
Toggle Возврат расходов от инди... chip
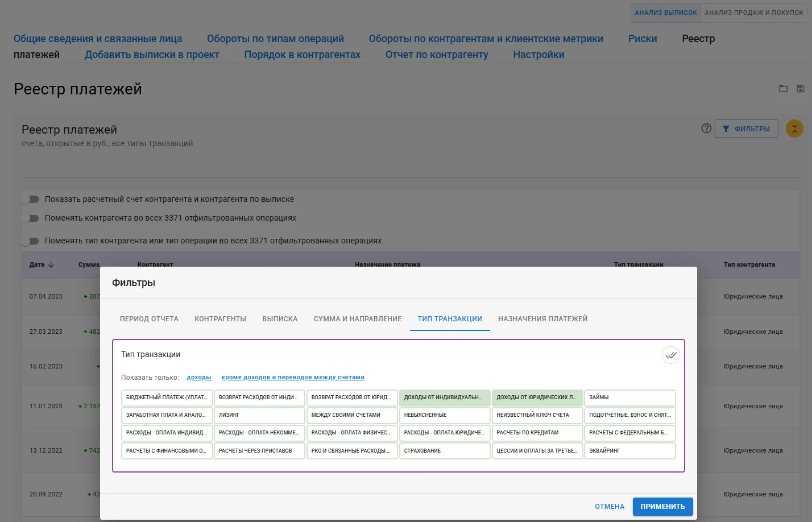259,397
